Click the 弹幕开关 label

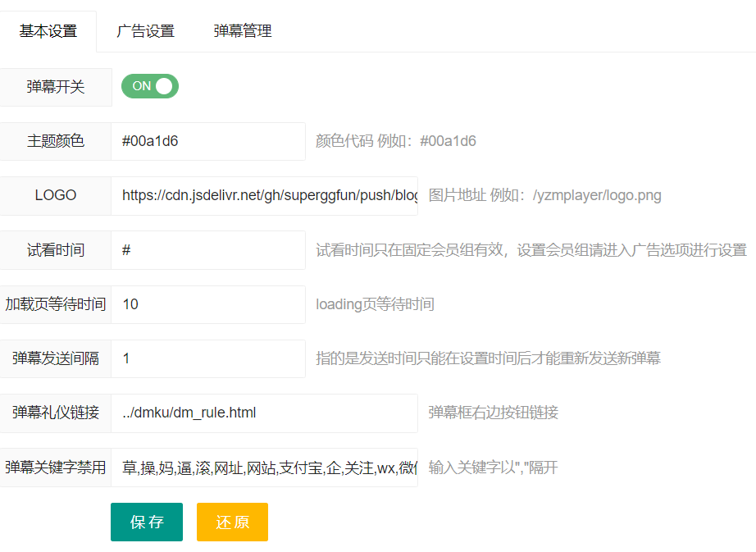pyautogui.click(x=56, y=87)
